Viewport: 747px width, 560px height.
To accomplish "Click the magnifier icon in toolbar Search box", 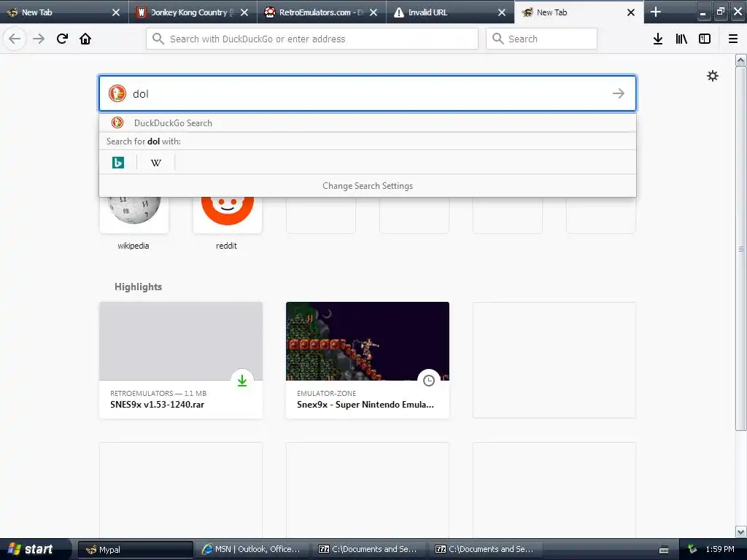I will [x=498, y=39].
